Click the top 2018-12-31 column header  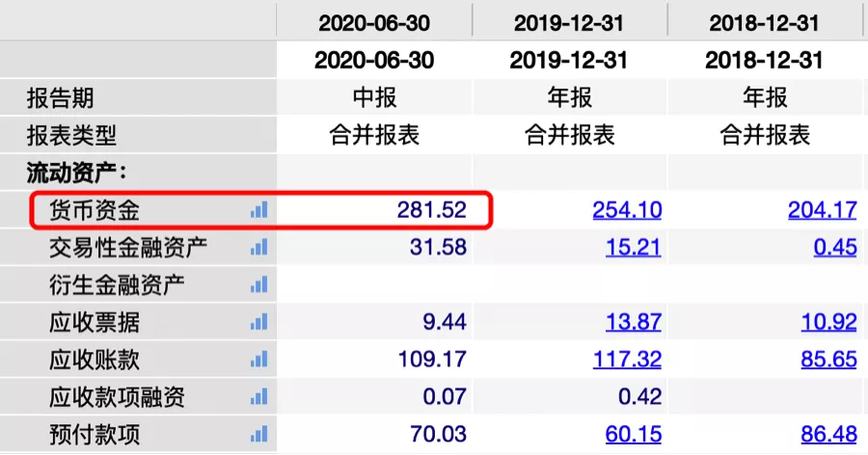[x=764, y=23]
